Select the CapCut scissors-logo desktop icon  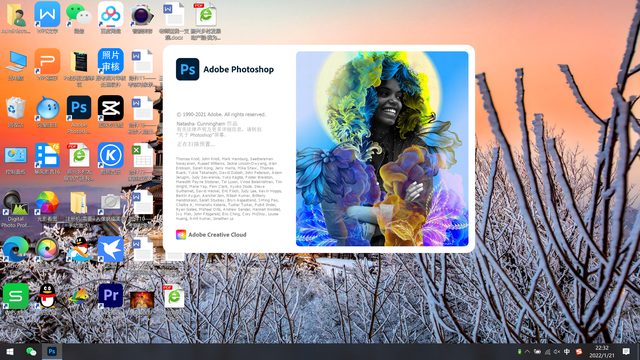[x=111, y=111]
